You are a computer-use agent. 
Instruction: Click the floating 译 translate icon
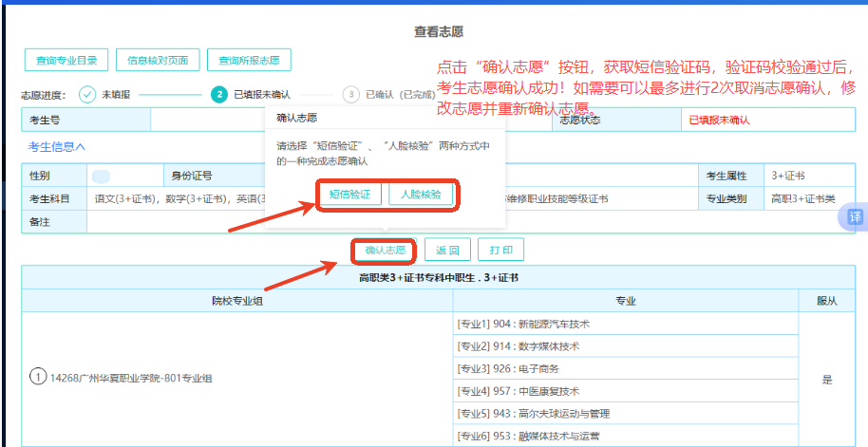[x=855, y=217]
